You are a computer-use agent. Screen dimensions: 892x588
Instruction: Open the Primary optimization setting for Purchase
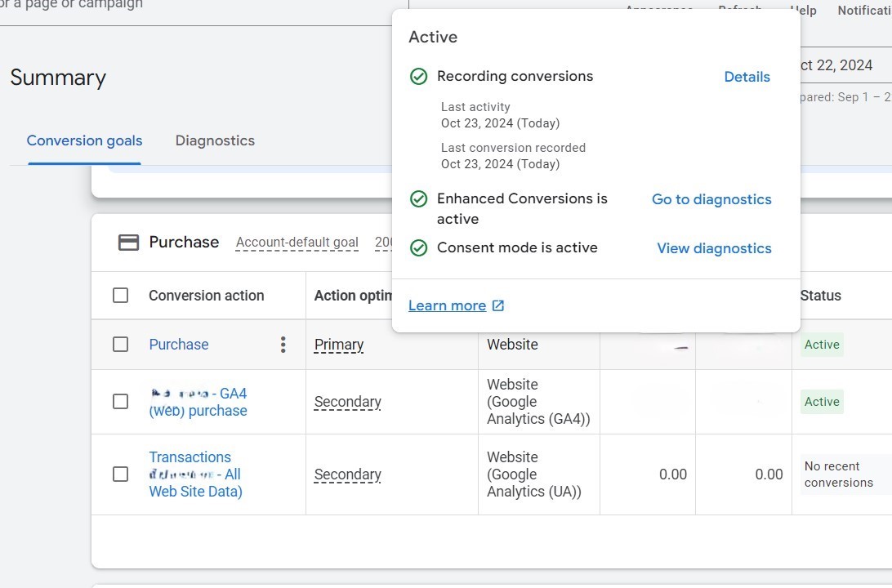coord(339,345)
